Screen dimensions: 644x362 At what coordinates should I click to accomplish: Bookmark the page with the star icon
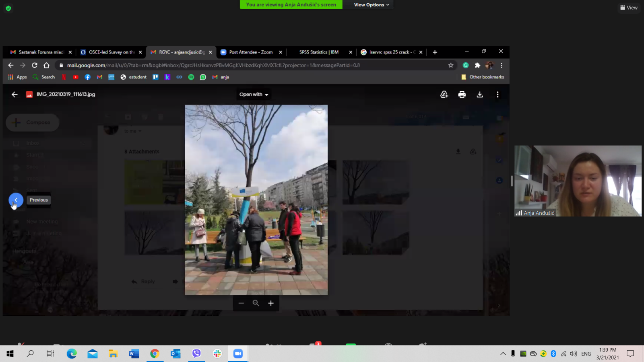tap(451, 65)
